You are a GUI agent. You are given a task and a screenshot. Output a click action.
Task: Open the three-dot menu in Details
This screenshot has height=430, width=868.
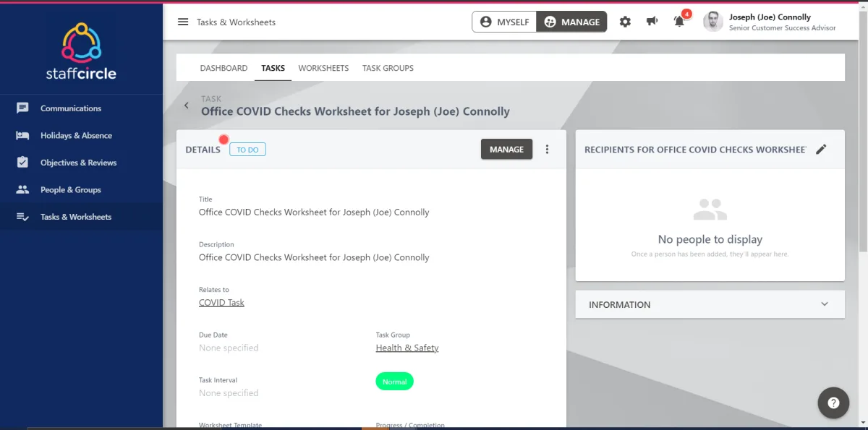tap(547, 150)
